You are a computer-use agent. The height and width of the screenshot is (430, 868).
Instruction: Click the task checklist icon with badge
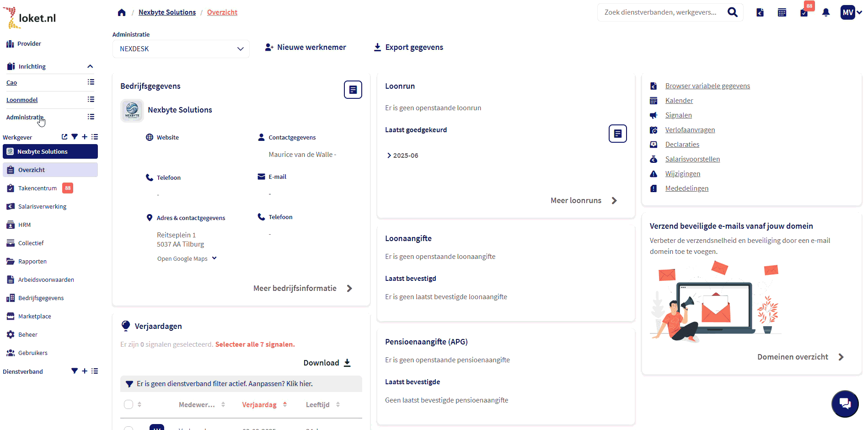pos(804,12)
